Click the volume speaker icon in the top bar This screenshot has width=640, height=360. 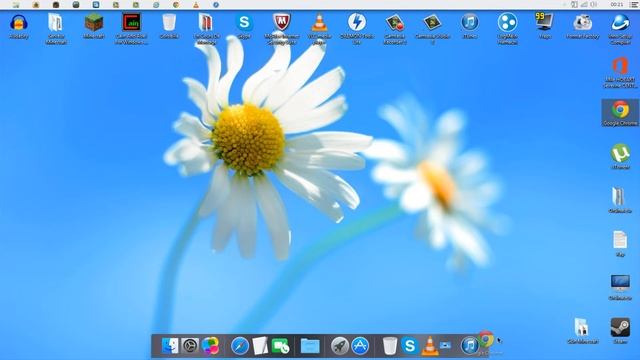[x=594, y=4]
